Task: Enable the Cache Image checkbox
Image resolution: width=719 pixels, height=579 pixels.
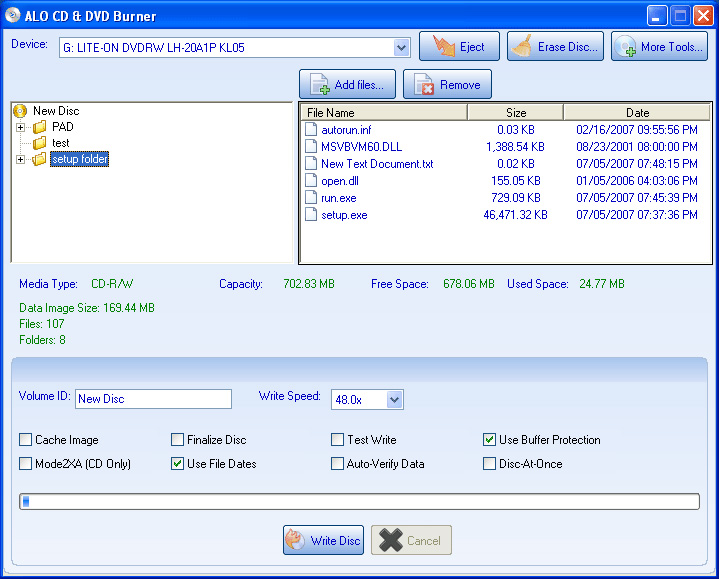Action: click(26, 440)
